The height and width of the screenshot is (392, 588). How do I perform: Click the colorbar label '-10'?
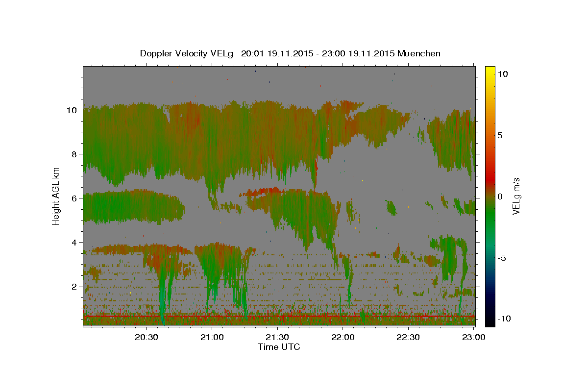click(x=505, y=318)
